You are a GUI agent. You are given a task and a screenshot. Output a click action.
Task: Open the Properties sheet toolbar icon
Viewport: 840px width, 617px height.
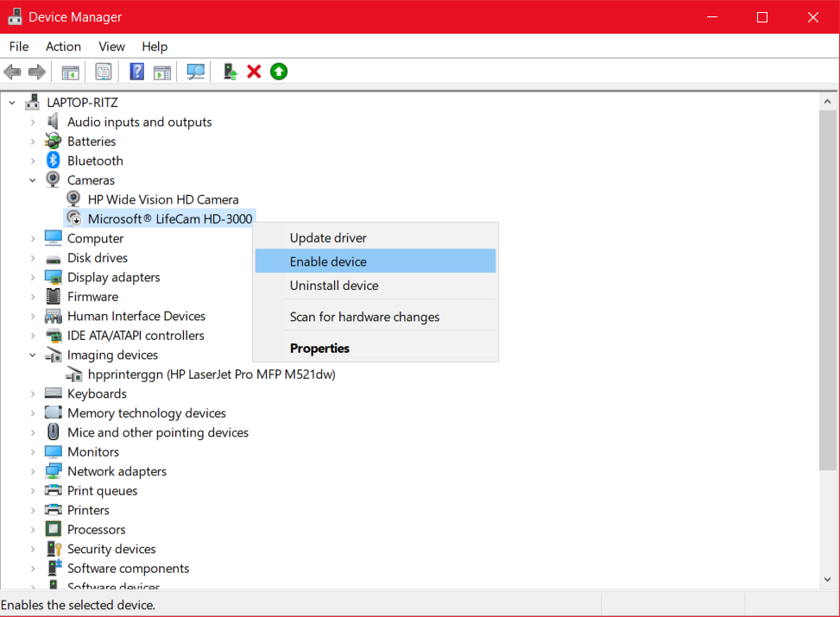click(104, 72)
